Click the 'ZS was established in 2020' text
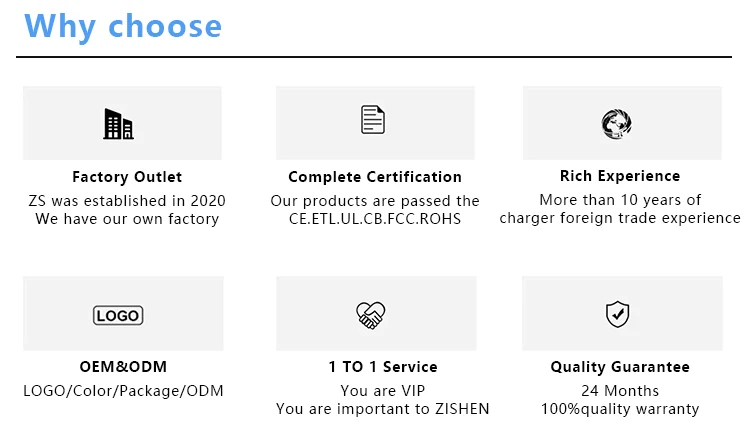The height and width of the screenshot is (432, 750). click(127, 200)
